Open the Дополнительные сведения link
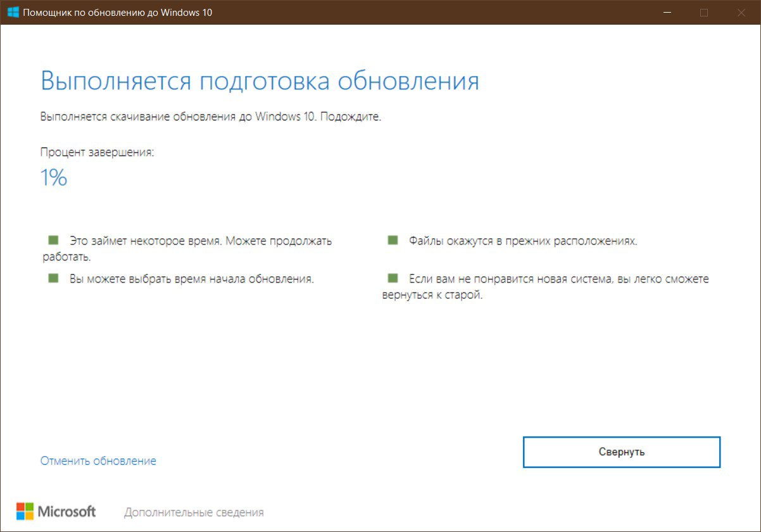Viewport: 761px width, 532px height. click(x=194, y=512)
